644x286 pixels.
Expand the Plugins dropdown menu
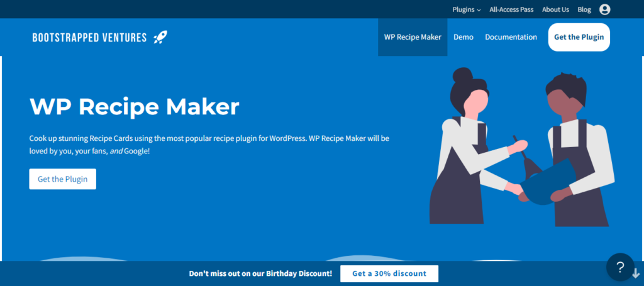467,9
